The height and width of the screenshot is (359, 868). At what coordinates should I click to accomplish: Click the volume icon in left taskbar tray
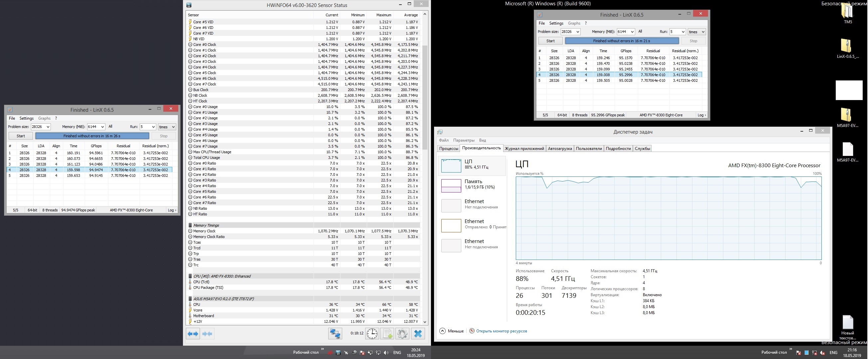tap(386, 353)
